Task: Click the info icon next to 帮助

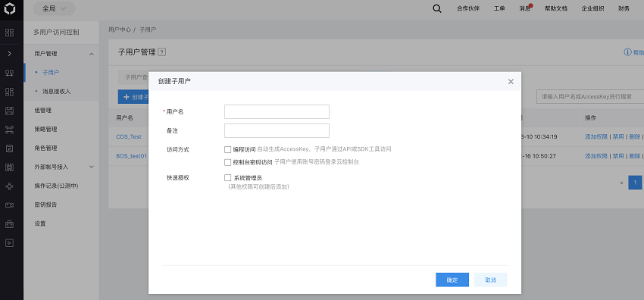Action: [x=627, y=52]
